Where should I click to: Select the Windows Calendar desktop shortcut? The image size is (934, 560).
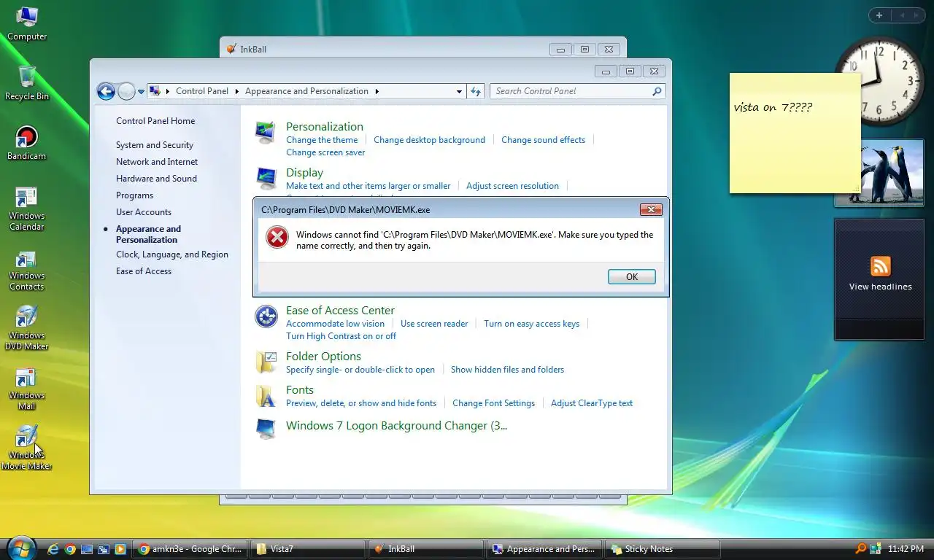[27, 209]
